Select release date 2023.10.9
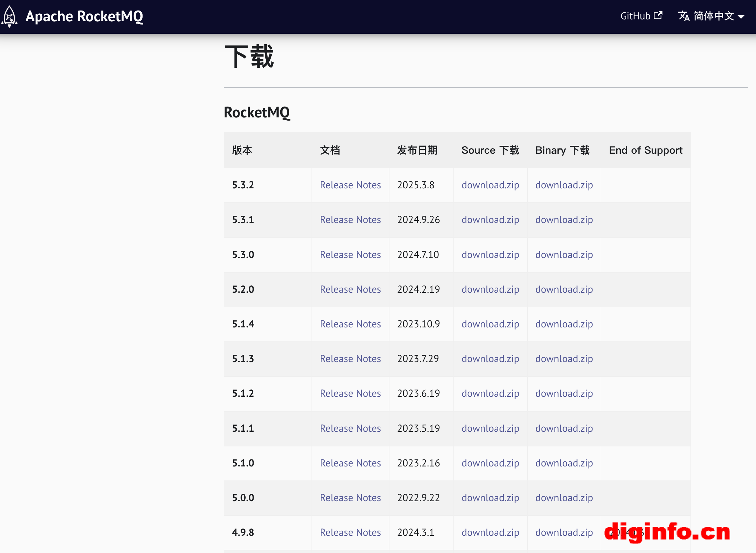 [x=418, y=324]
